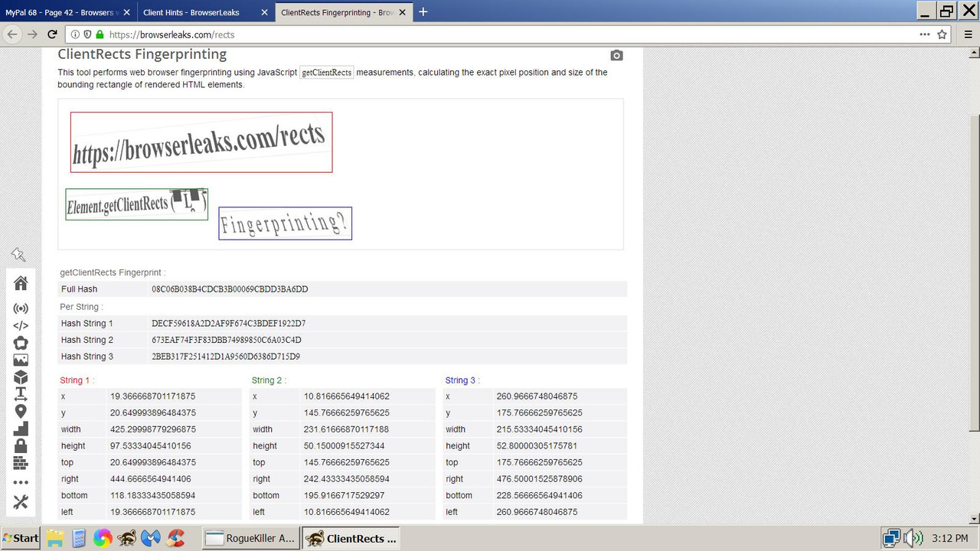
Task: Open page actions three-dots in the address bar
Action: 925,34
